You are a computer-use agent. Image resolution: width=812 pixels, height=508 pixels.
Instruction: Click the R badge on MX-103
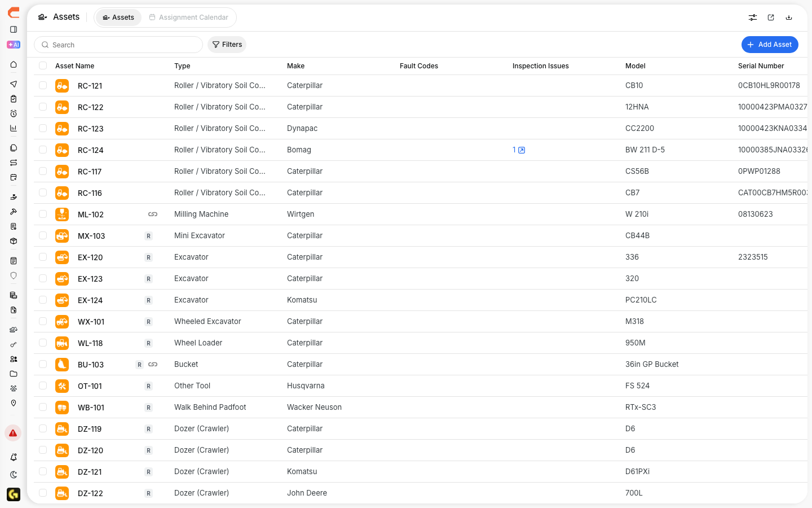[x=148, y=236]
